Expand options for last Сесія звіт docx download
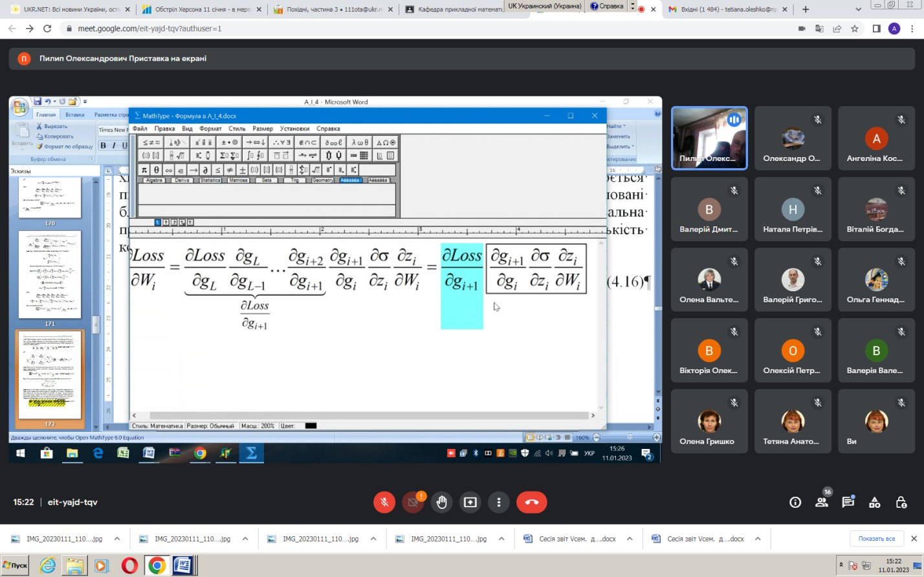This screenshot has width=924, height=577. click(x=758, y=539)
